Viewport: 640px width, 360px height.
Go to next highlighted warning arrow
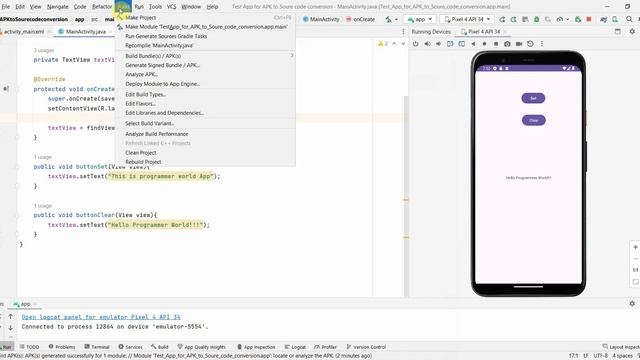[403, 44]
